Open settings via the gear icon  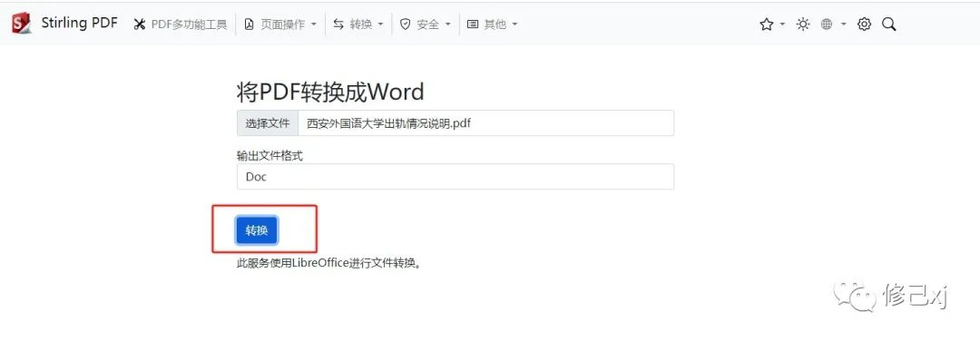click(865, 24)
